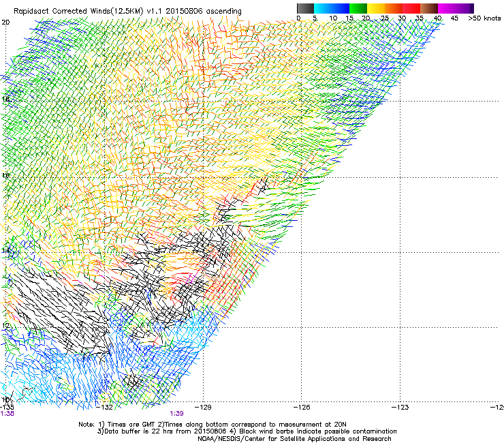This screenshot has height=443, width=504.
Task: Click the latitude label '20' on the axis
Action: 5,22
